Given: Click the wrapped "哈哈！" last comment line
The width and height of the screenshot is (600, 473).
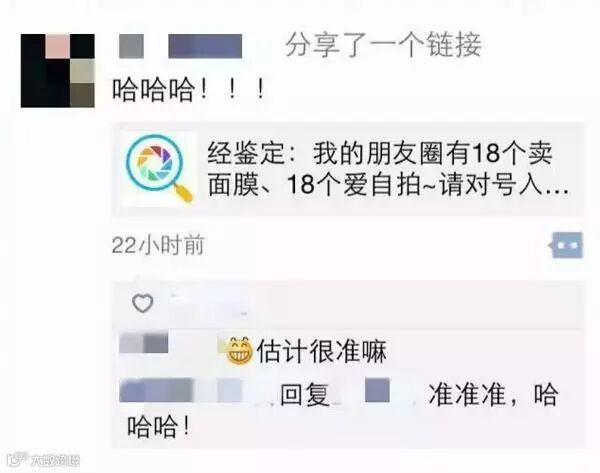Looking at the screenshot, I should [158, 427].
